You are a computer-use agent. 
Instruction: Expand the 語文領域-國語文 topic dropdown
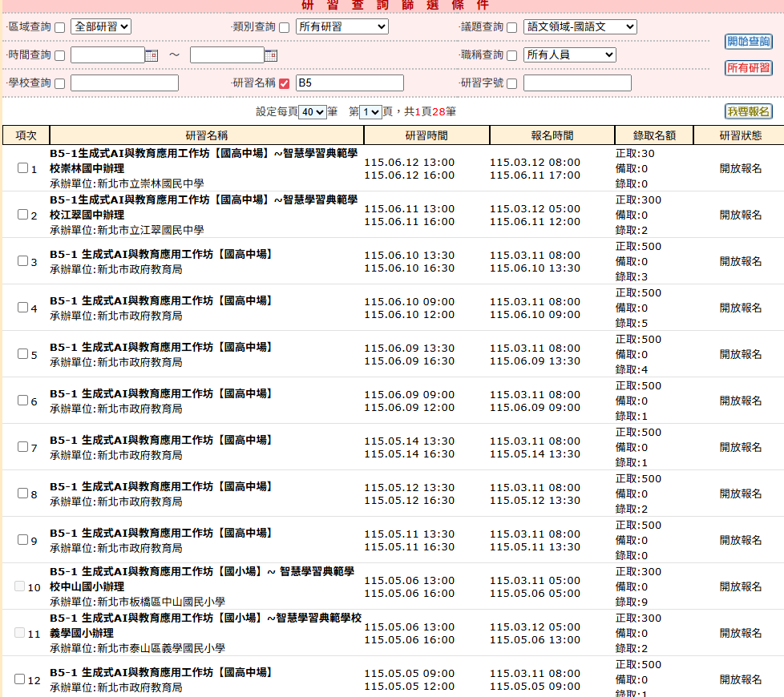click(x=580, y=26)
